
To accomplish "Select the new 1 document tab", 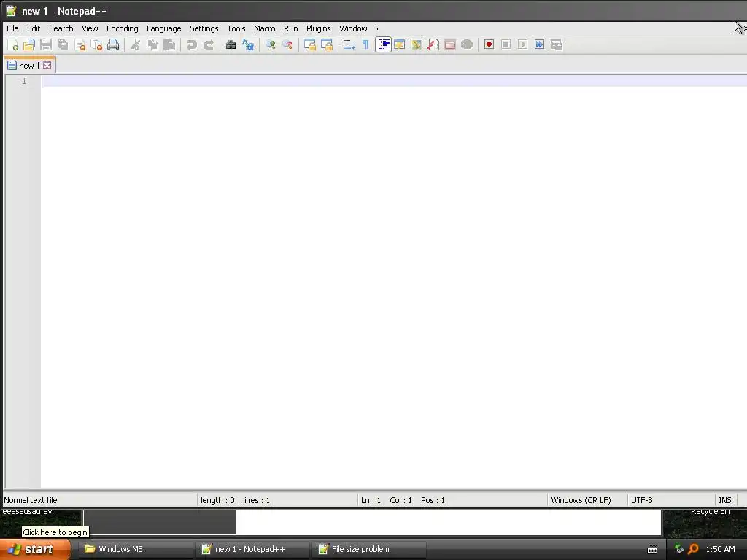I will click(x=29, y=65).
